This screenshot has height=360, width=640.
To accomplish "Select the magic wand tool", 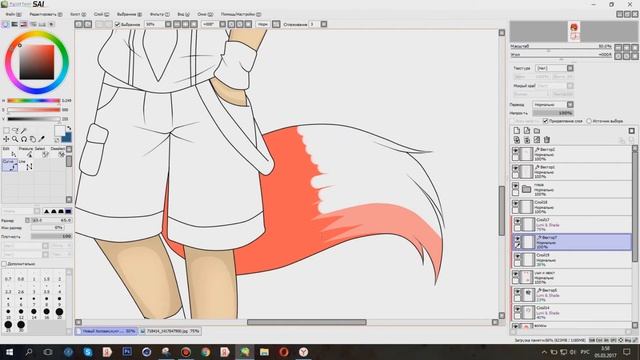I will (24, 131).
